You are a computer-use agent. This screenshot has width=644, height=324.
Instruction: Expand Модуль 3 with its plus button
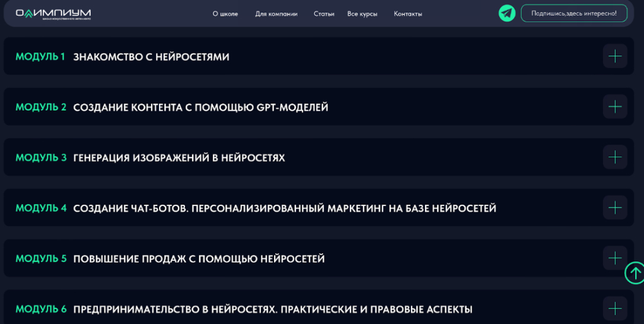(615, 157)
